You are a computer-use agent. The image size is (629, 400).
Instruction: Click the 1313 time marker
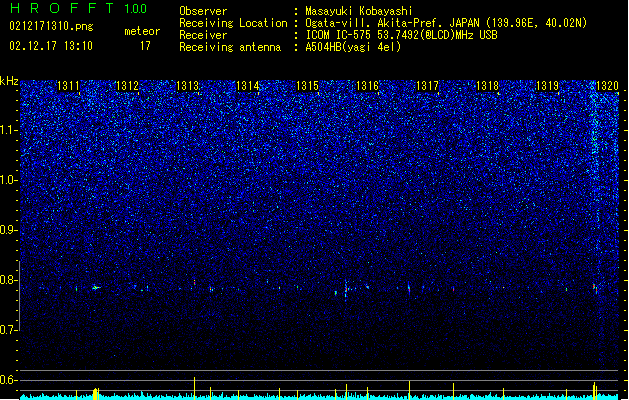(x=188, y=86)
